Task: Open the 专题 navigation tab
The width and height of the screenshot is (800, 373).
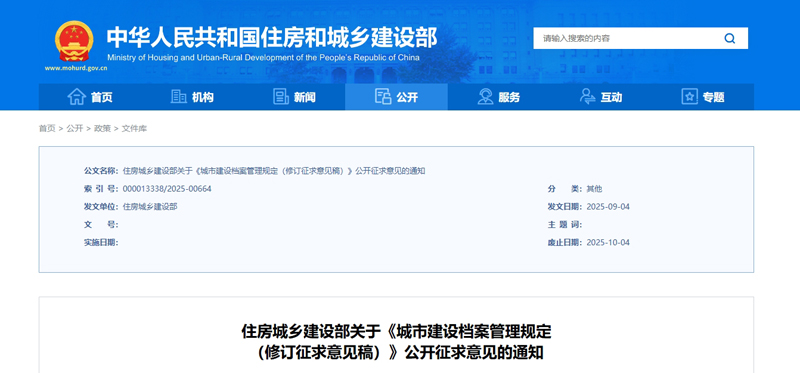Action: click(x=703, y=97)
